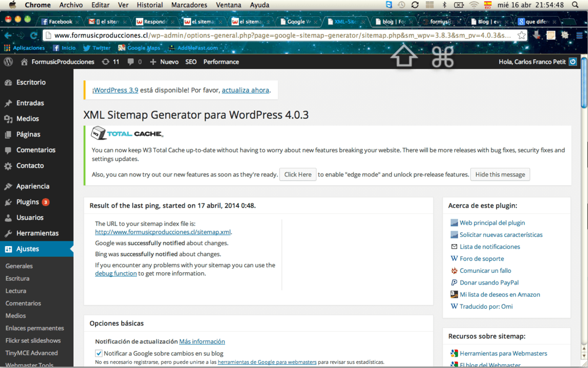Switch to the que difer Google tab
588x368 pixels.
click(x=536, y=22)
